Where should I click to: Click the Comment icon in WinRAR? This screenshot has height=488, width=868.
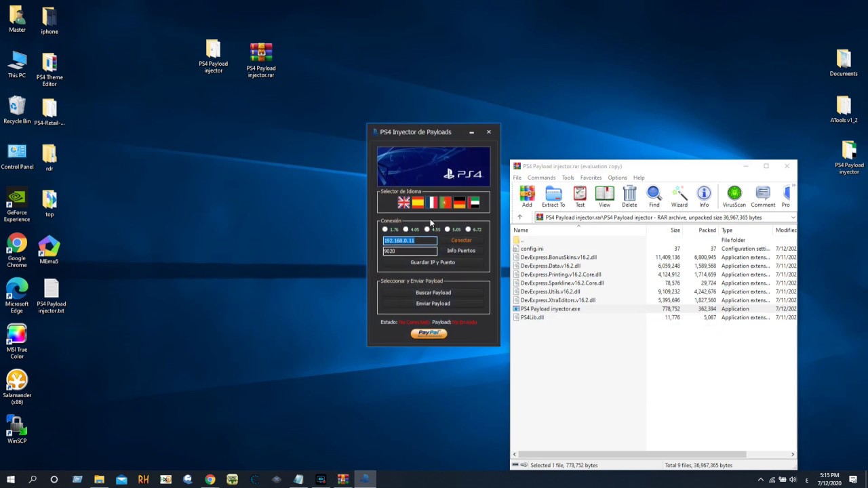[763, 197]
